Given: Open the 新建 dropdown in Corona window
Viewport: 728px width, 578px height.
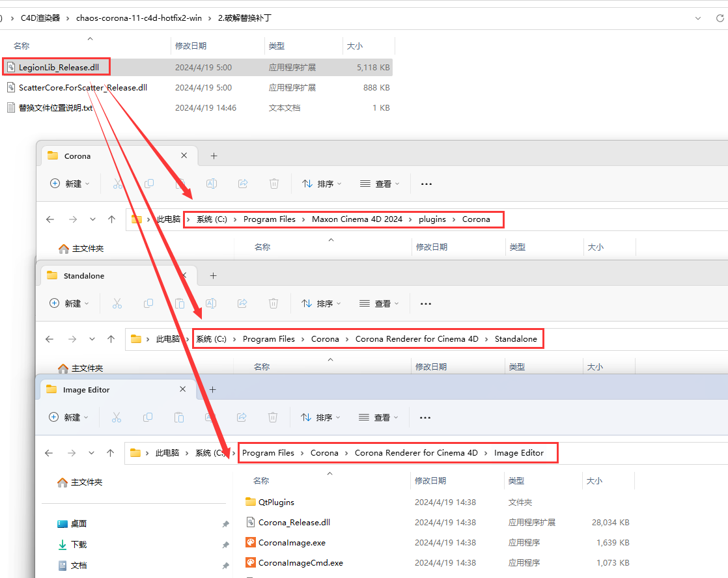Looking at the screenshot, I should [x=70, y=184].
